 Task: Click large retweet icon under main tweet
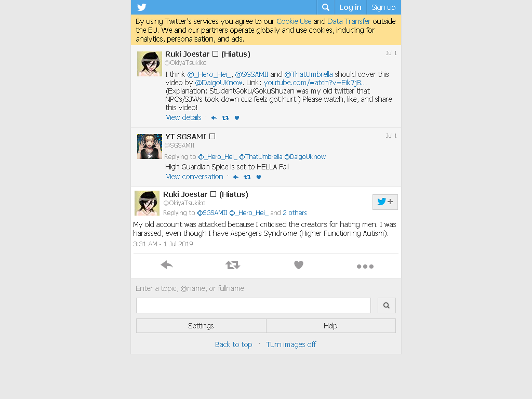(233, 265)
